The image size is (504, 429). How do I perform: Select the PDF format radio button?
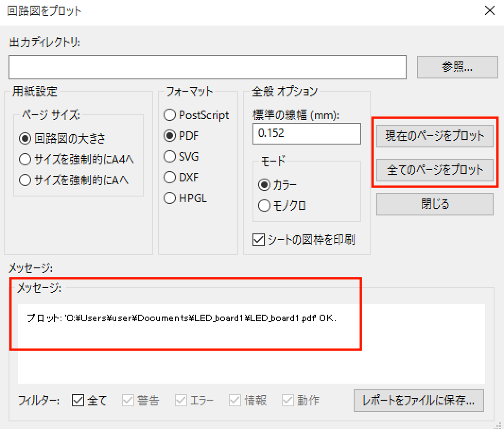point(170,136)
